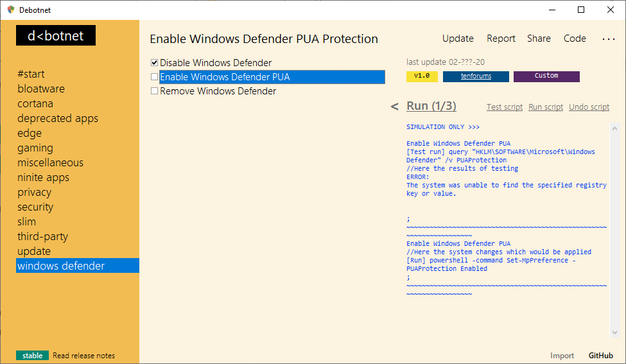626x364 pixels.
Task: Select the cortana category
Action: tap(35, 103)
